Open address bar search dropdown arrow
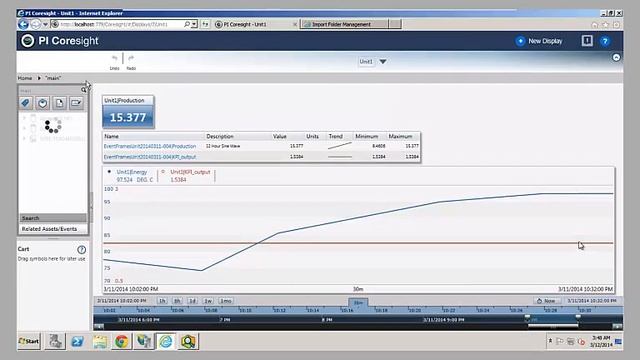Image resolution: width=640 pixels, height=360 pixels. click(194, 24)
